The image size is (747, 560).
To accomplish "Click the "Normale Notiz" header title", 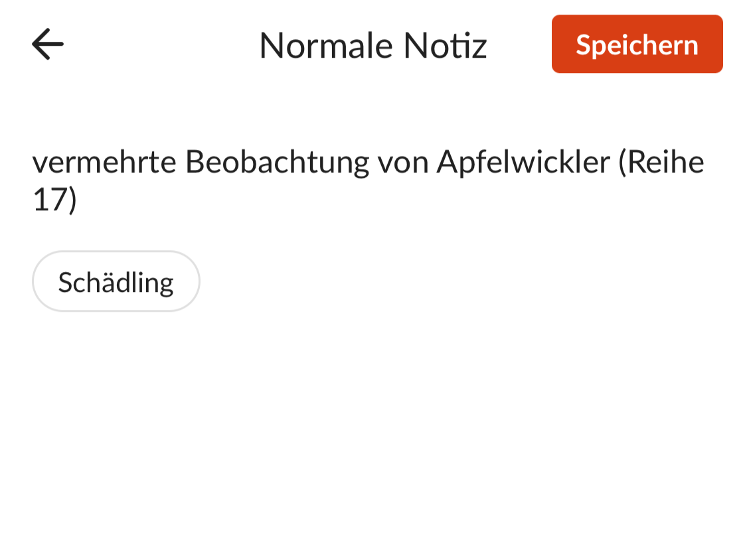I will (373, 45).
